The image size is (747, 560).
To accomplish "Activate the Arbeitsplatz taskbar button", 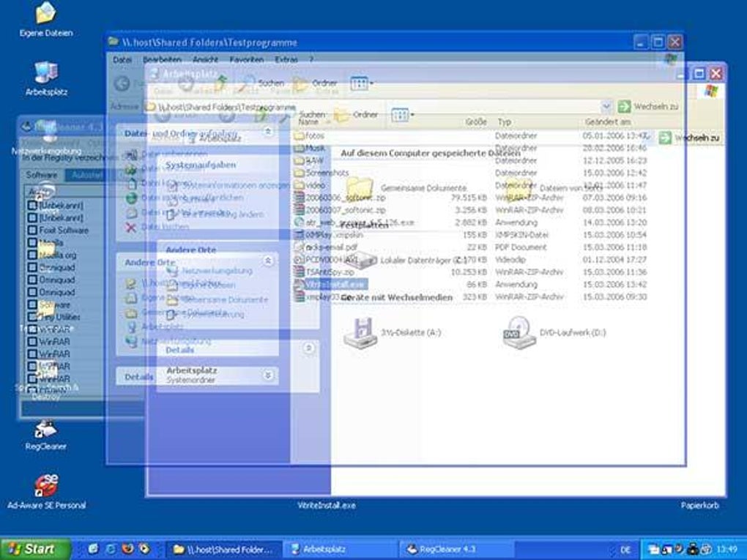I will tap(340, 549).
